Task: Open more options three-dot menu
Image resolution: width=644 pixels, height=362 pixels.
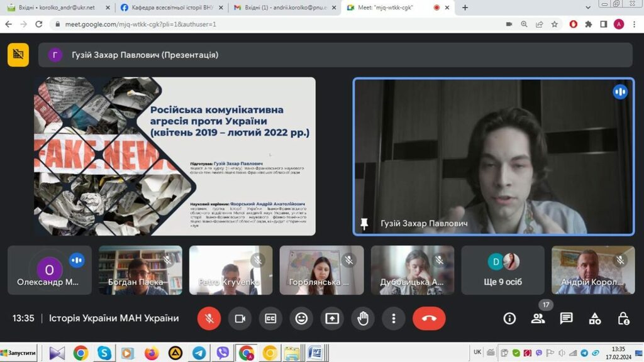Action: [x=394, y=319]
